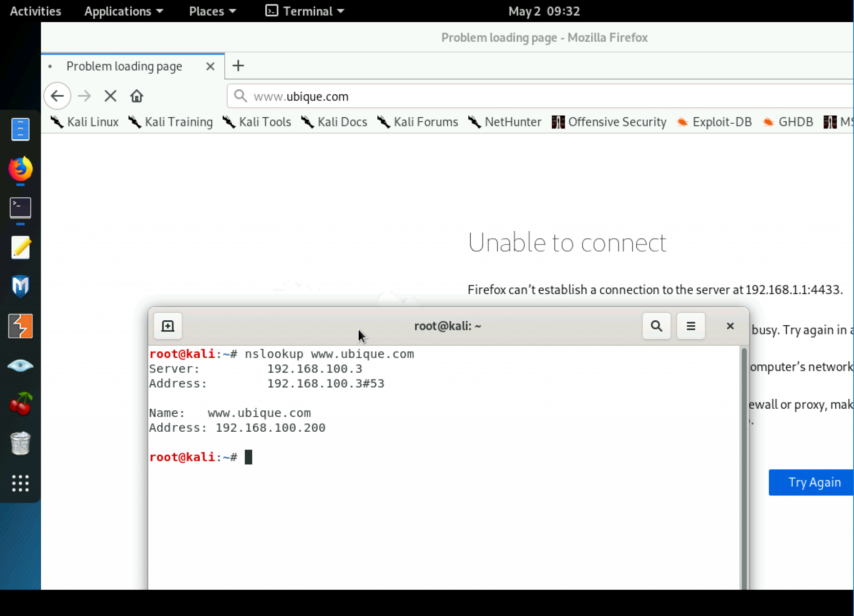Launch Metasploit from the dock

[20, 287]
